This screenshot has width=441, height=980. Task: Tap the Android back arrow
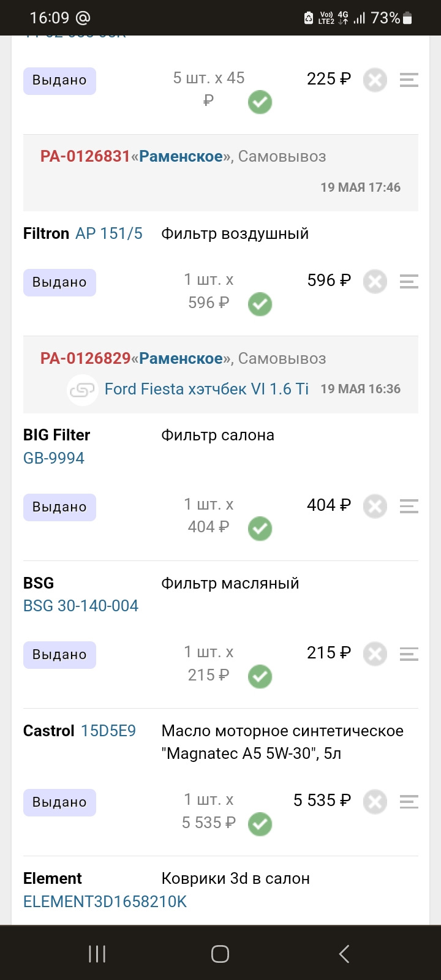coord(344,953)
